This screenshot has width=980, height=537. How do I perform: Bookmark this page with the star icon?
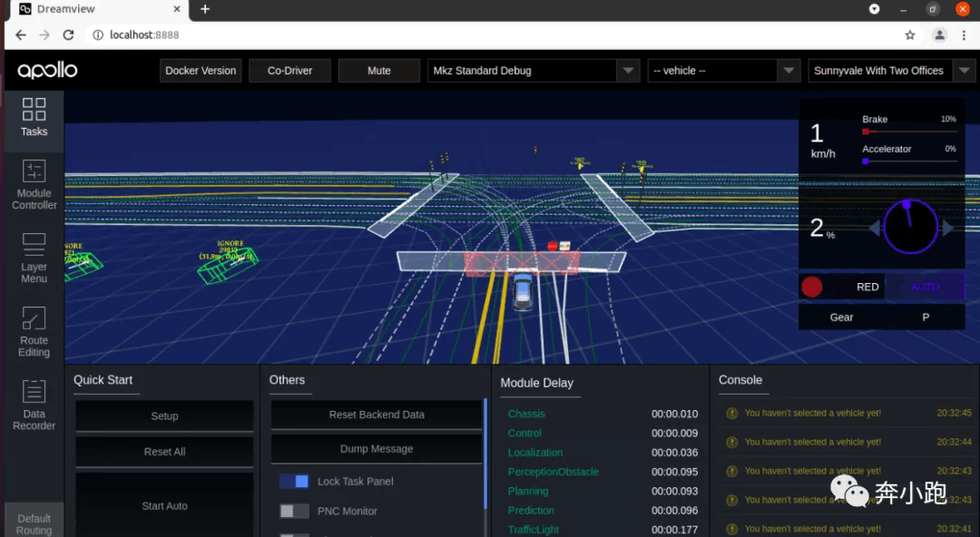(x=910, y=35)
